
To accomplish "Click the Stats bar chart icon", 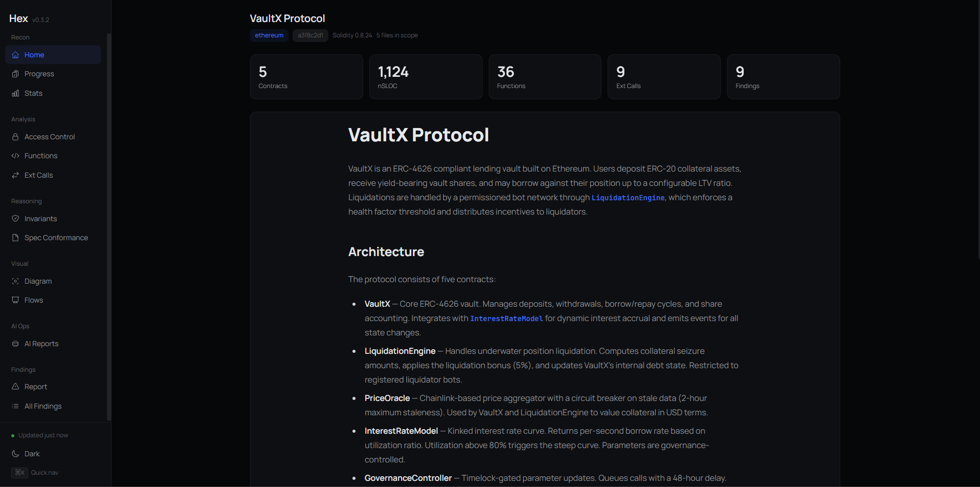I will coord(15,93).
